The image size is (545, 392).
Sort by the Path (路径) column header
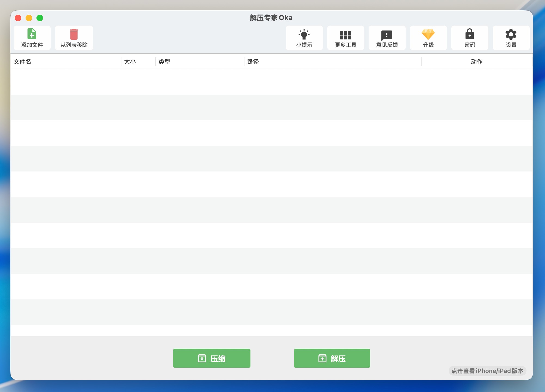click(x=253, y=62)
